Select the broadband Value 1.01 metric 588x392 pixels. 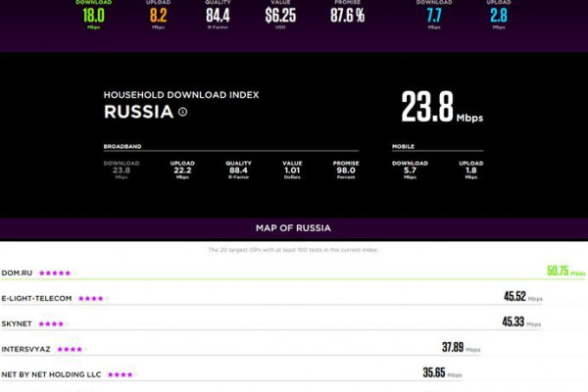(292, 170)
